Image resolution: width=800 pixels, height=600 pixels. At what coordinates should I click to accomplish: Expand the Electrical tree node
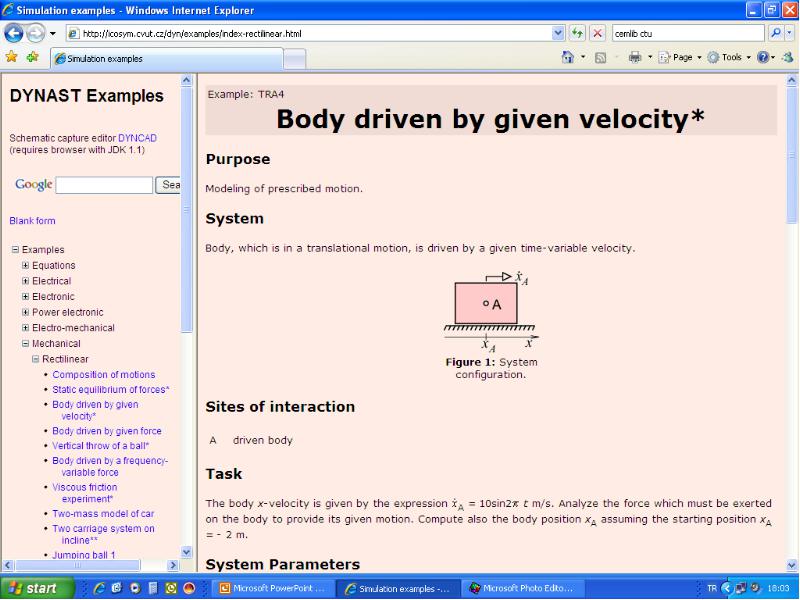pos(26,281)
